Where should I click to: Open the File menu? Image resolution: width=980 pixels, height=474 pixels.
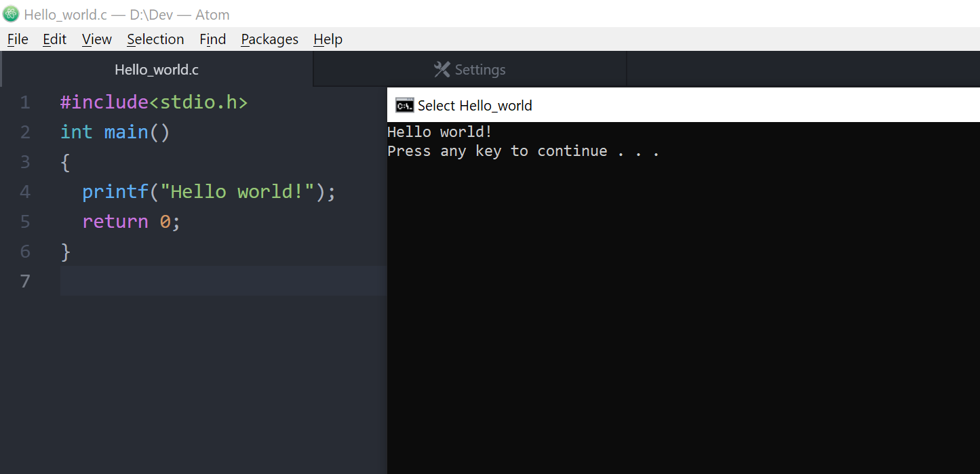pyautogui.click(x=17, y=39)
